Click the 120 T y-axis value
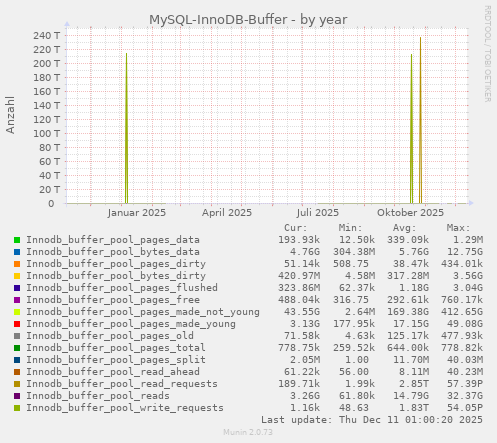The image size is (497, 443). coord(46,119)
